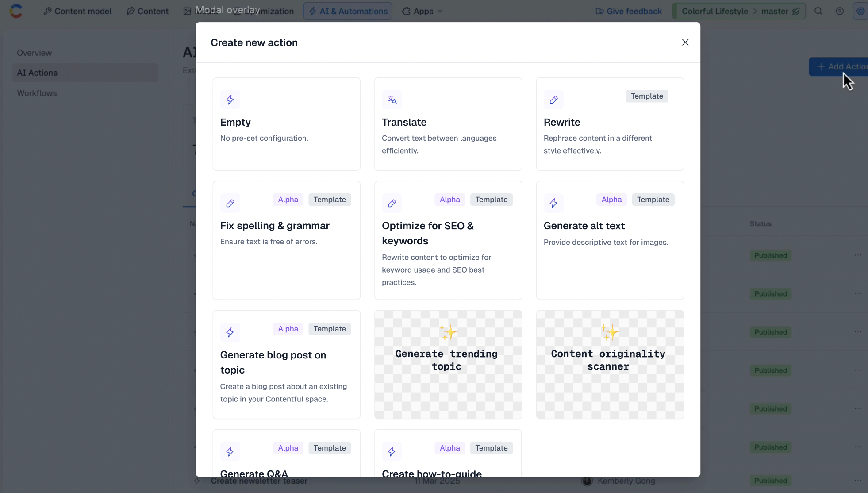Click the Translate card language icon
Image resolution: width=868 pixels, height=493 pixels.
(392, 100)
